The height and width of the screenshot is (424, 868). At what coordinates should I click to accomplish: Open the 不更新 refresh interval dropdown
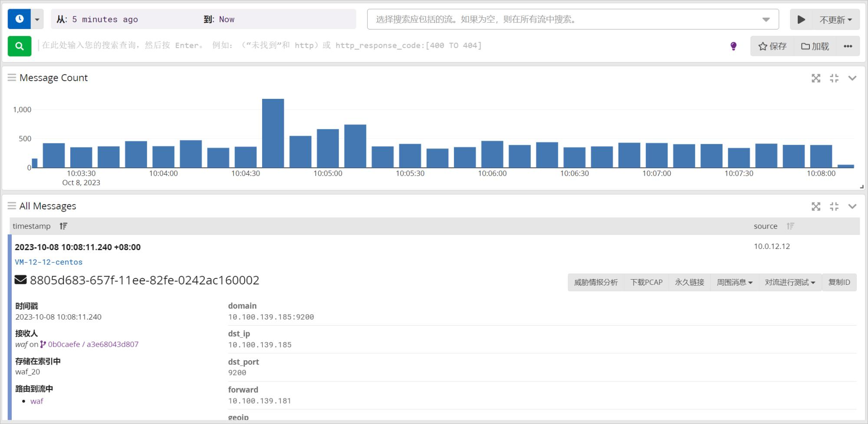coord(835,20)
